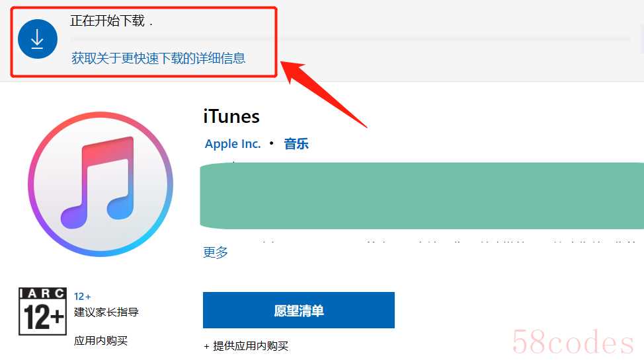Click the bullet between publisher and category

tap(272, 143)
